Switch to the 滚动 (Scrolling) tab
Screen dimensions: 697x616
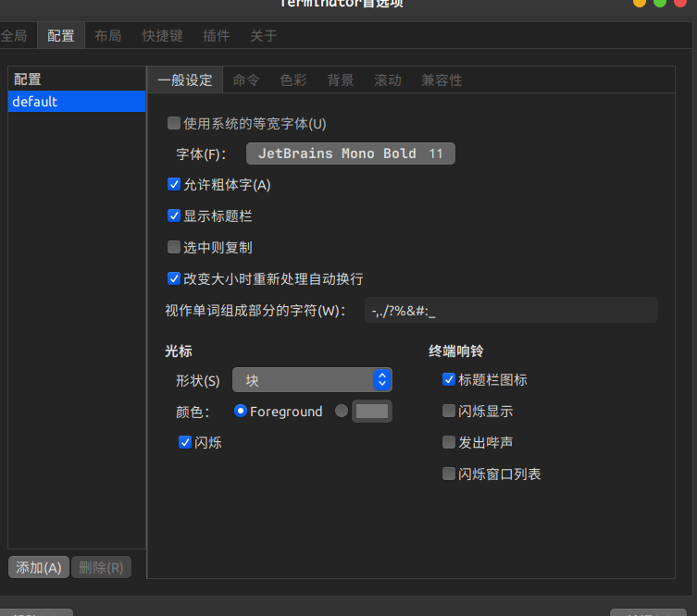click(388, 80)
